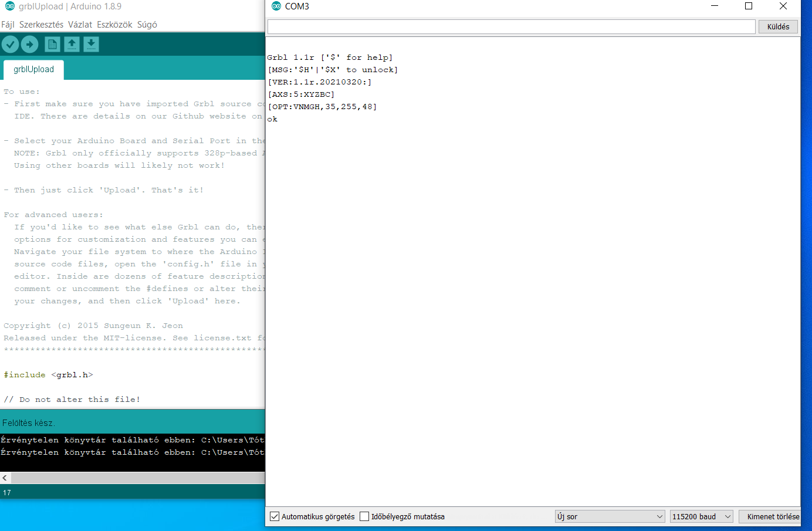The width and height of the screenshot is (812, 531).
Task: Click the serial monitor command input field
Action: 512,26
